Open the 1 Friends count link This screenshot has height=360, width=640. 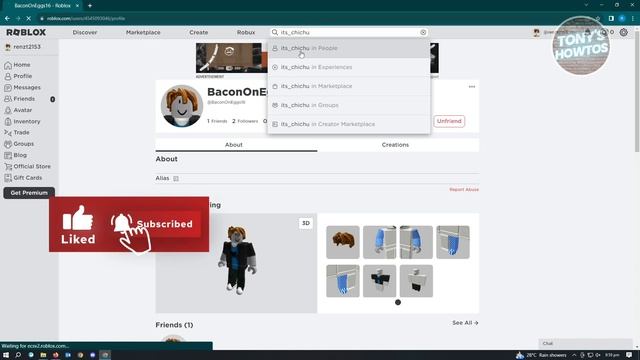(217, 121)
